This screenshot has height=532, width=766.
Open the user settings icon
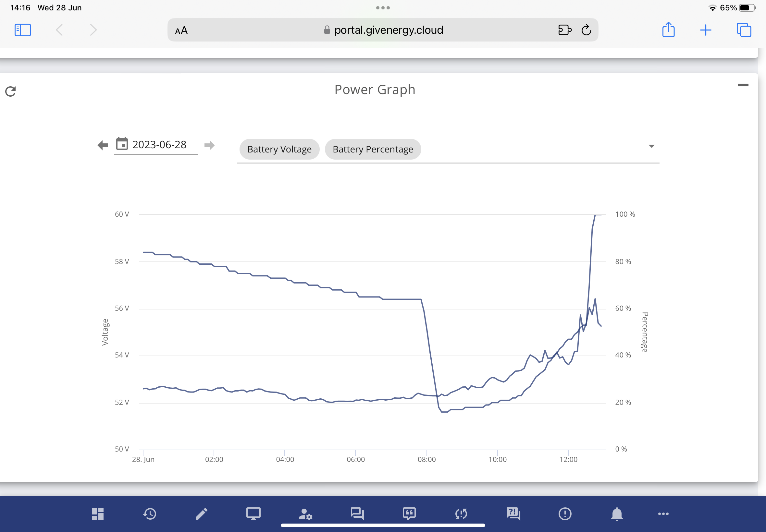point(305,514)
